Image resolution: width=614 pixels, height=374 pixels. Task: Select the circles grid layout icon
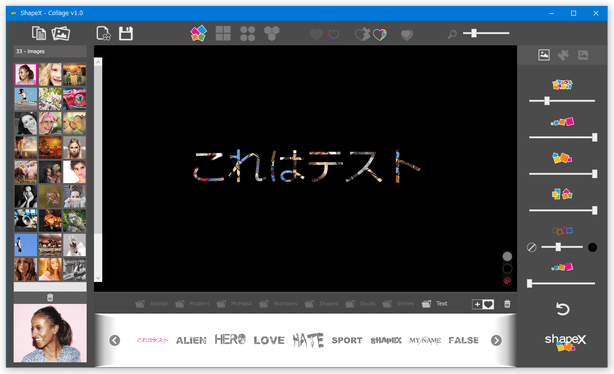[247, 34]
